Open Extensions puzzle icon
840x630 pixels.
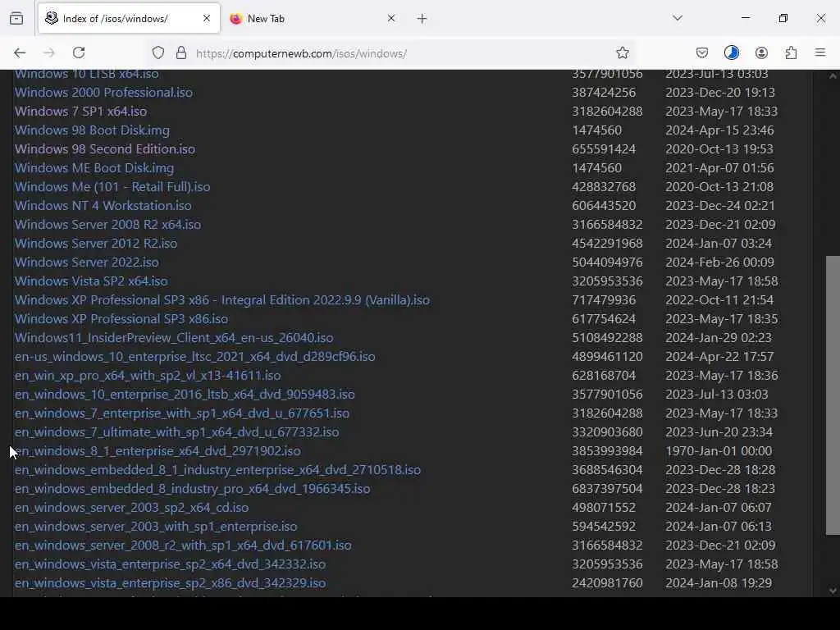[x=791, y=52]
